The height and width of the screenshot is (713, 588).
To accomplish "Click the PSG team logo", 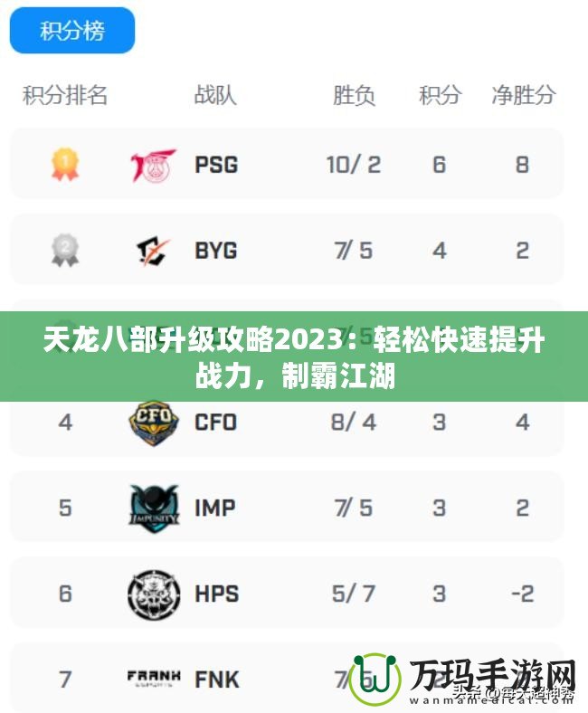I will pyautogui.click(x=153, y=165).
